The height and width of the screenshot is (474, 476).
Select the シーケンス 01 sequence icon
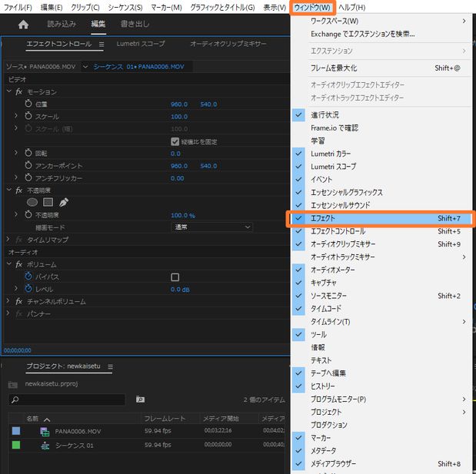tap(45, 446)
